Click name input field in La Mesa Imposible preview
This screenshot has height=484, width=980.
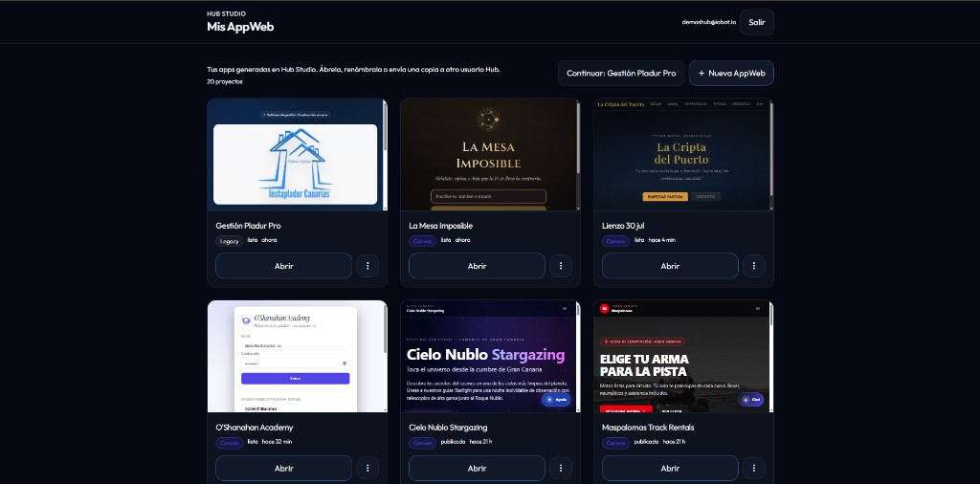click(x=488, y=197)
